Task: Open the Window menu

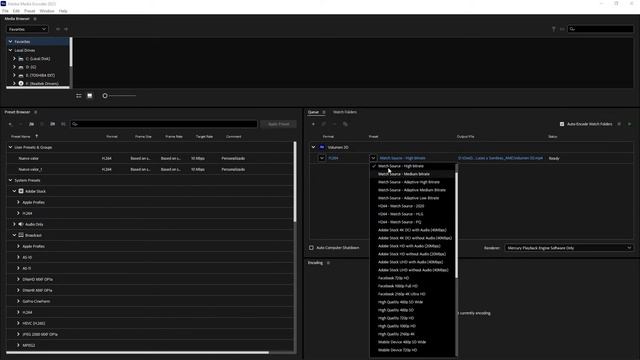Action: (x=47, y=11)
